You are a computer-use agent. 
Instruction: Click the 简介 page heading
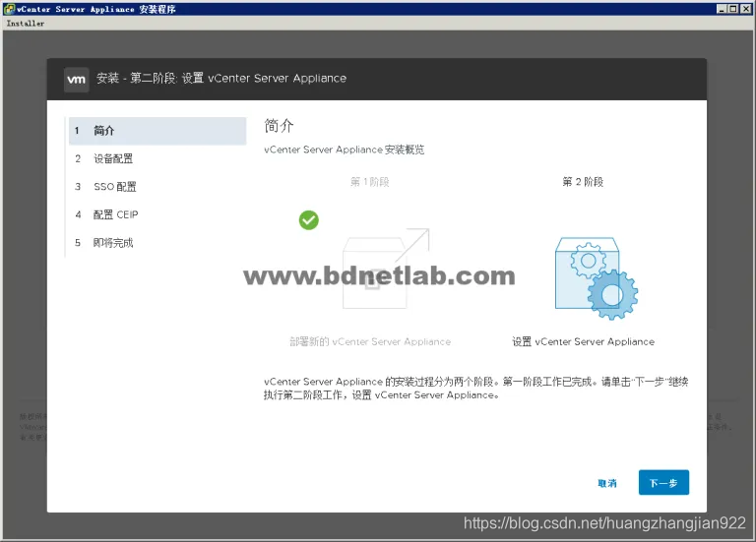(x=279, y=126)
